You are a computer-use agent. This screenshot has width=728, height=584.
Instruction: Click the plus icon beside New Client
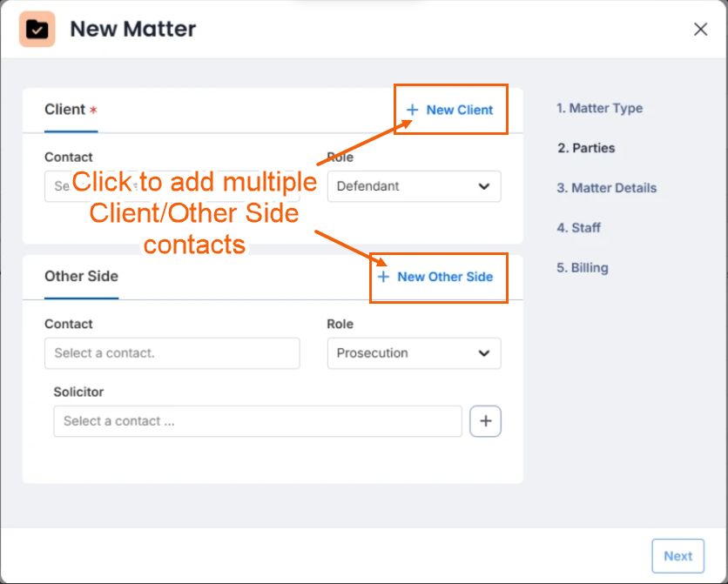[412, 110]
